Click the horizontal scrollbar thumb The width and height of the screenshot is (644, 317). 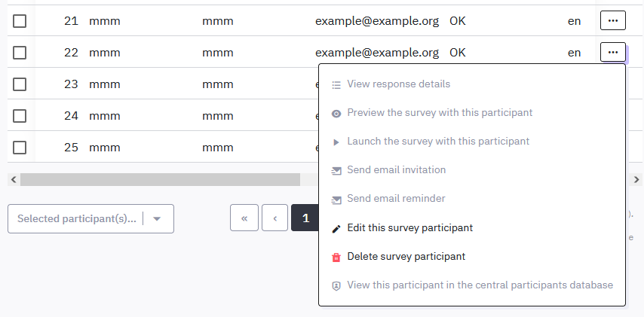(x=160, y=179)
